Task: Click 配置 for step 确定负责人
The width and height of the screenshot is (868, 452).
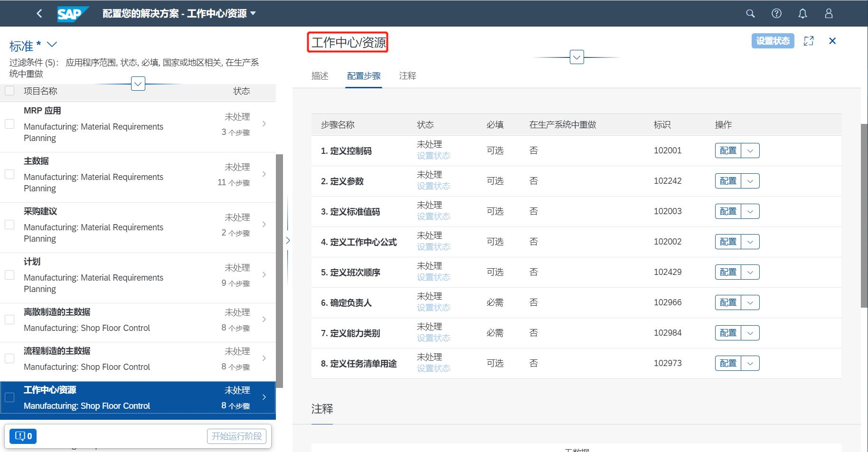Action: point(727,302)
